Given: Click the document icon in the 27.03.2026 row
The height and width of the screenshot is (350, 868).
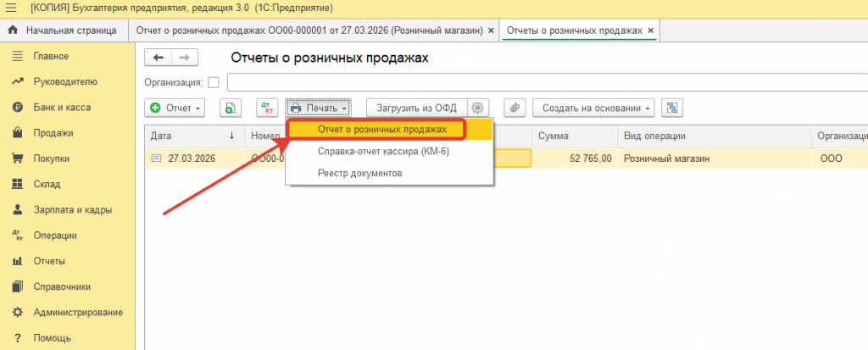Looking at the screenshot, I should [x=156, y=158].
